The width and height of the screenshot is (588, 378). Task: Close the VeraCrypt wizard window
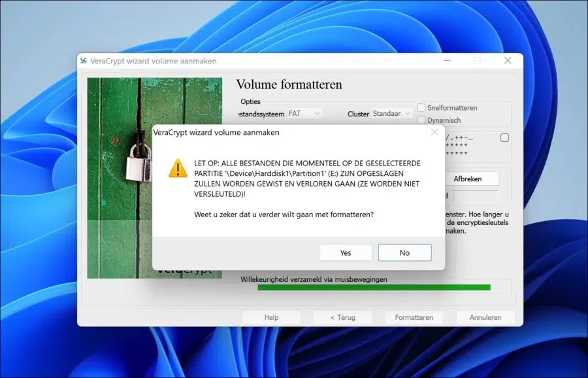[x=508, y=60]
